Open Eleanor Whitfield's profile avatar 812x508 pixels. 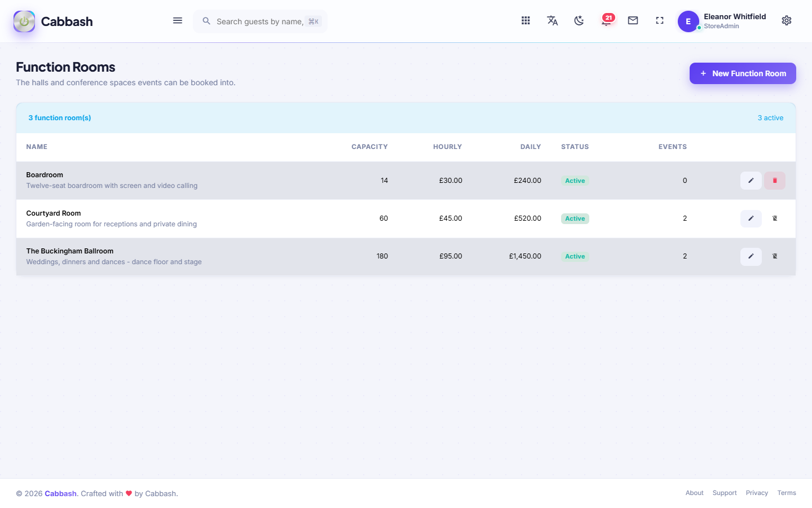[x=688, y=21]
